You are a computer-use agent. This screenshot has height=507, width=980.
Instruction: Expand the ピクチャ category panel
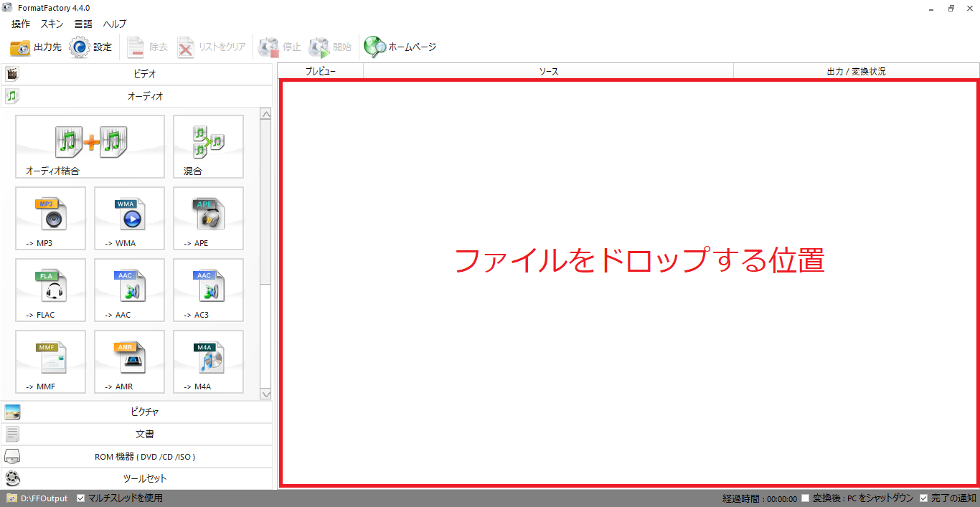[x=136, y=412]
